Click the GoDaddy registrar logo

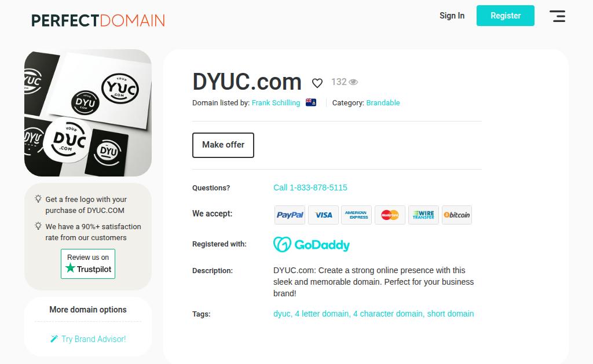(311, 245)
